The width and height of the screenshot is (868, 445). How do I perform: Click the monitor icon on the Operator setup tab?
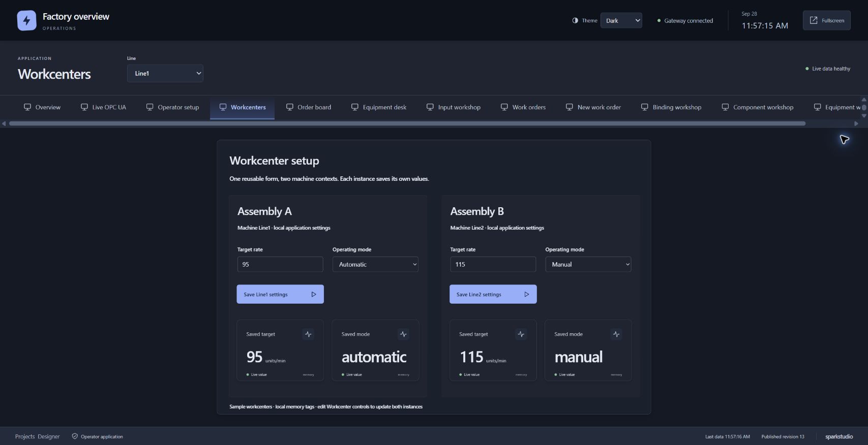coord(150,107)
